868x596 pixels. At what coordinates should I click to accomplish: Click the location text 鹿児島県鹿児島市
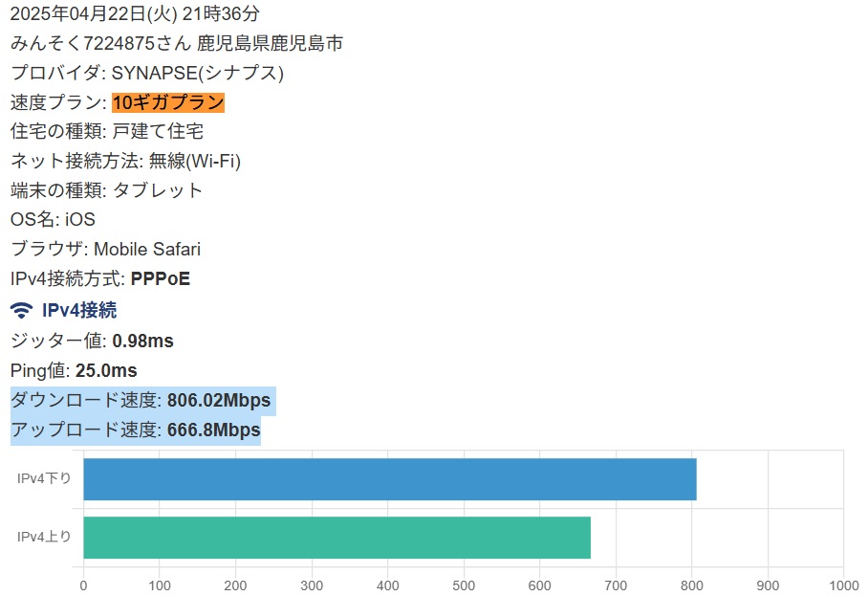(x=271, y=43)
